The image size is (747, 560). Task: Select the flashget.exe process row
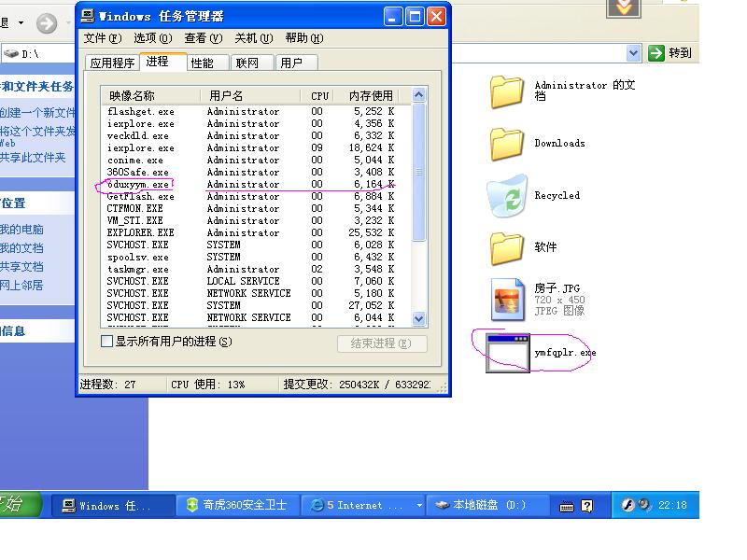[256, 111]
